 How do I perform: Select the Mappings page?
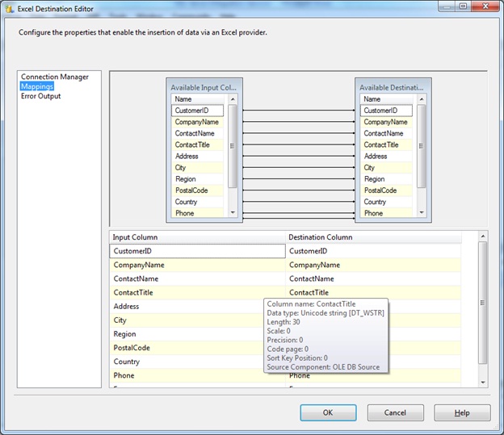coord(37,86)
